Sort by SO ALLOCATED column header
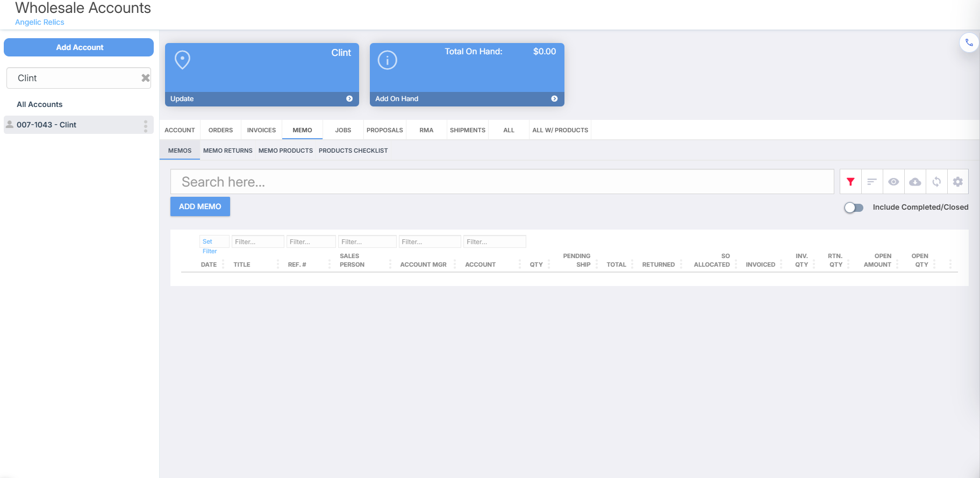980x478 pixels. [x=712, y=260]
